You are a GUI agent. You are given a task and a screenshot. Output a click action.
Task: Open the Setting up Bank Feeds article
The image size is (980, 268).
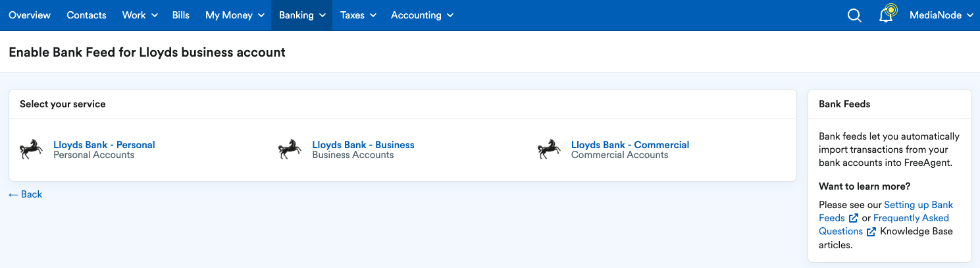(x=886, y=211)
